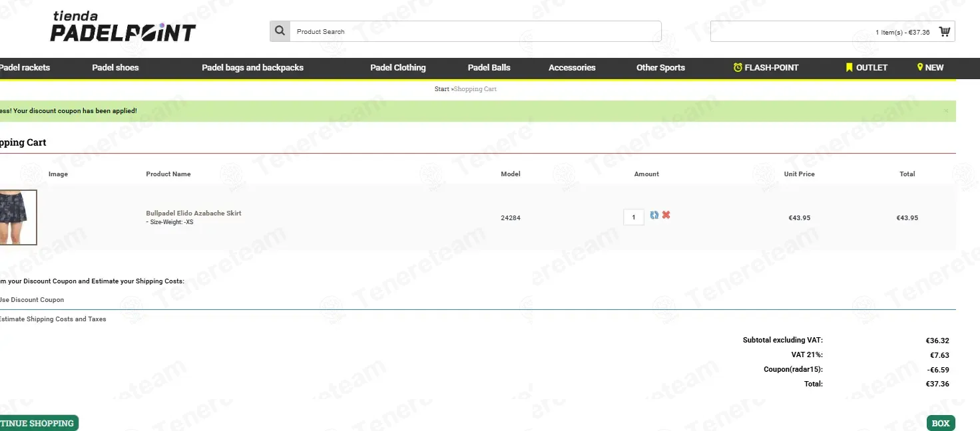The height and width of the screenshot is (431, 980).
Task: Open Bullpadel Elido Azabache Skirt link
Action: [x=194, y=214]
